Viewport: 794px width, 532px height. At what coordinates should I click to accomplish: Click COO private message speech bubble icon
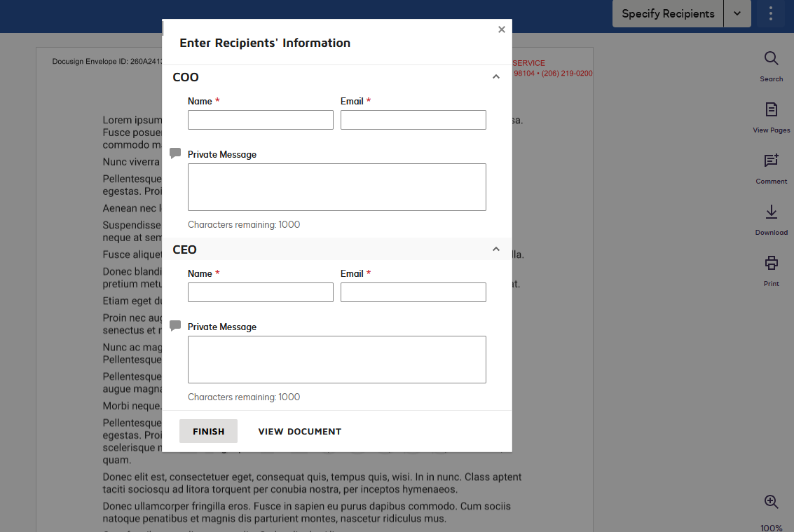click(x=175, y=153)
